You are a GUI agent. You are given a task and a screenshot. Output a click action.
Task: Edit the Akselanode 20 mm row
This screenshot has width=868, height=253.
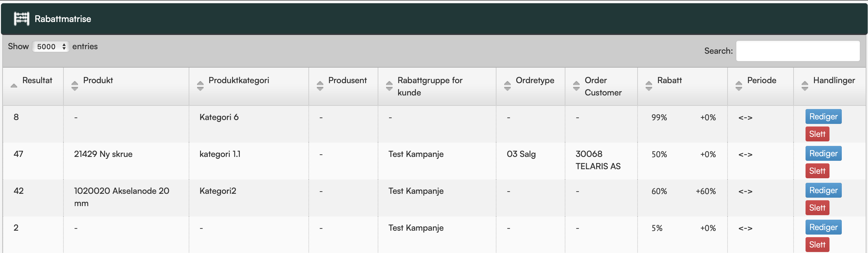point(823,190)
